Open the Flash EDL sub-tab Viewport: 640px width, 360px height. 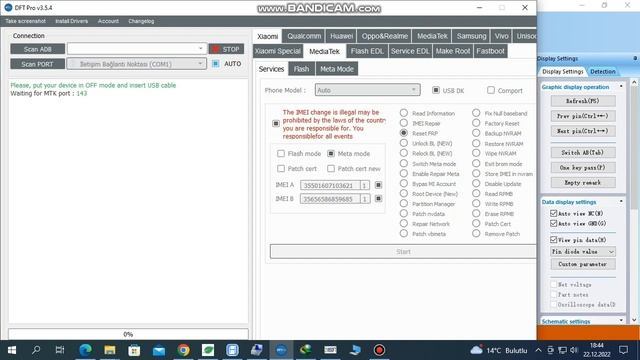point(367,51)
